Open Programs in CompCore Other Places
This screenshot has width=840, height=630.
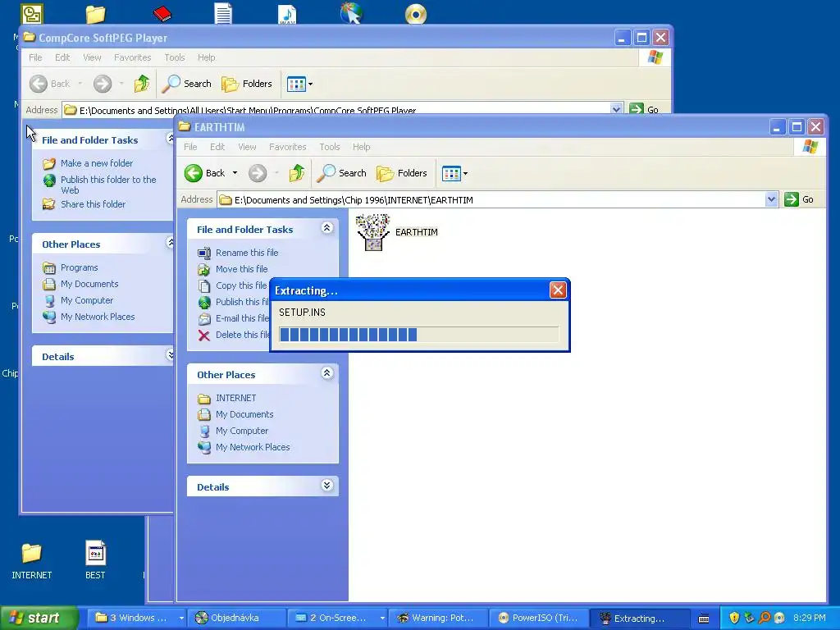[79, 267]
